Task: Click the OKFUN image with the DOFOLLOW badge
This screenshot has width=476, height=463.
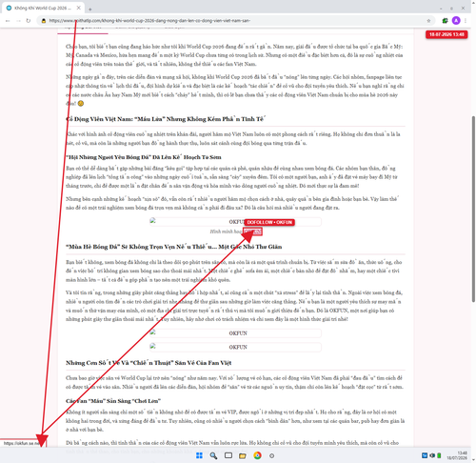Action: 235,222
